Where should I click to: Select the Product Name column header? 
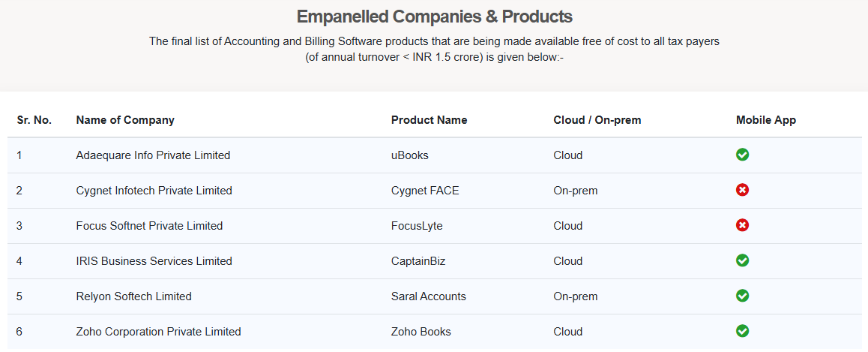429,120
